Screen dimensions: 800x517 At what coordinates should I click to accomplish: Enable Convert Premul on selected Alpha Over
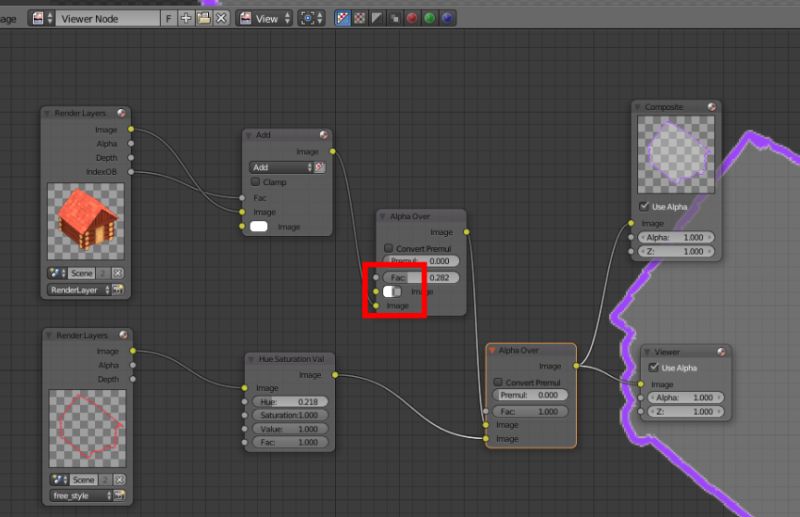click(x=498, y=382)
